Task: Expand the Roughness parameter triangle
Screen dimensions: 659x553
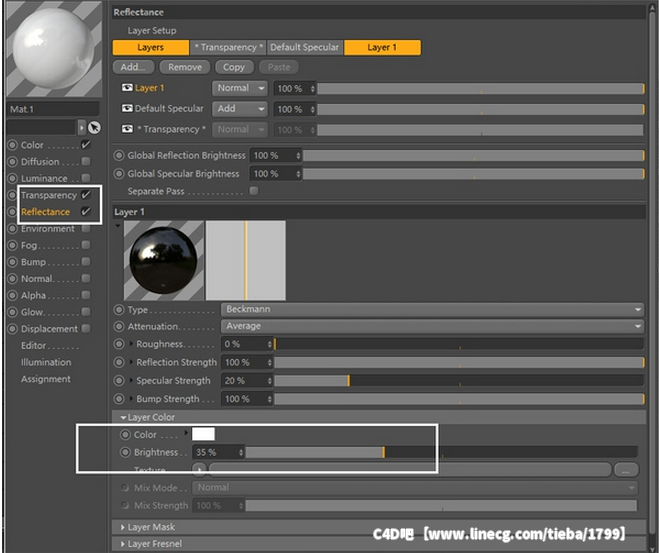Action: (131, 343)
